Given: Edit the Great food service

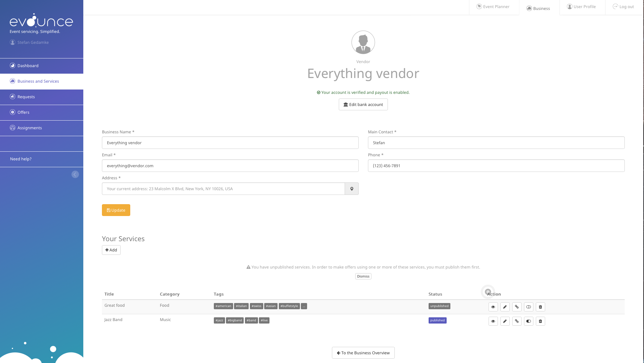Looking at the screenshot, I should [x=505, y=307].
